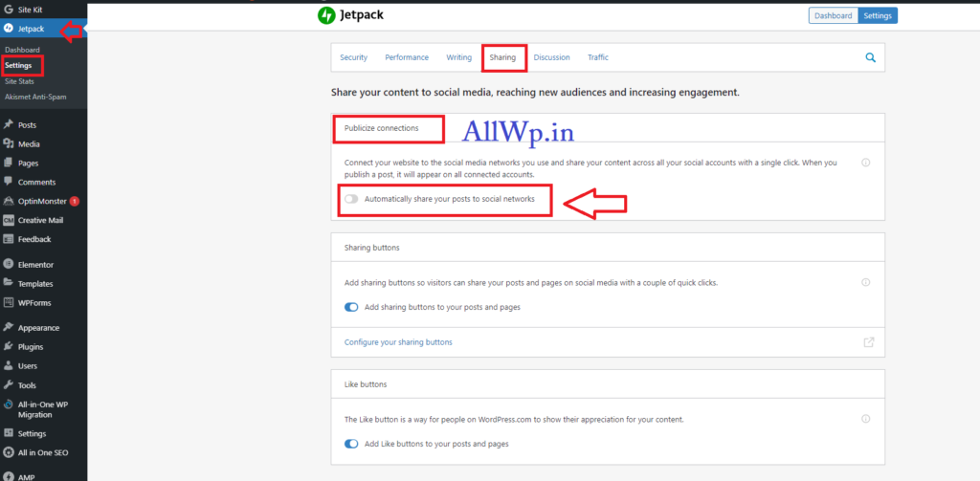Click the All in One SEO sidebar label
The image size is (980, 481).
tap(43, 452)
